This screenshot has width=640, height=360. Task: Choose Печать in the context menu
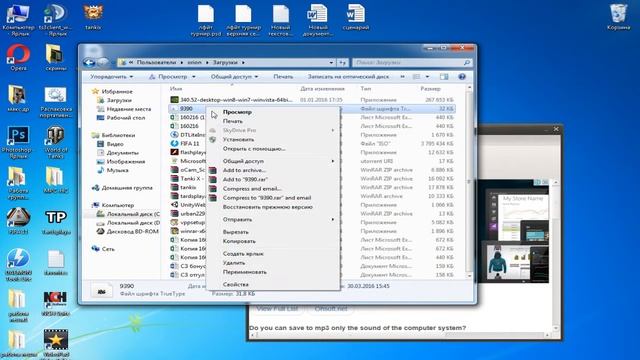pyautogui.click(x=273, y=121)
